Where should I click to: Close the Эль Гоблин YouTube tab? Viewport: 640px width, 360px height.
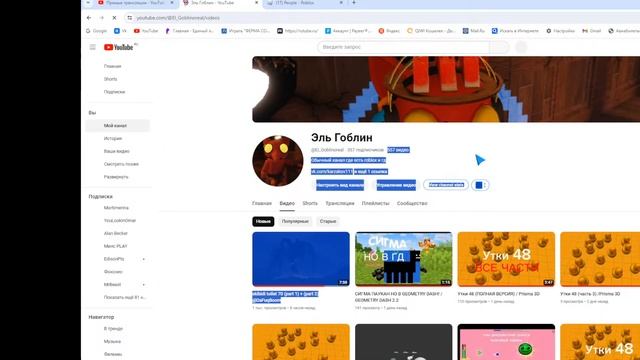(256, 3)
